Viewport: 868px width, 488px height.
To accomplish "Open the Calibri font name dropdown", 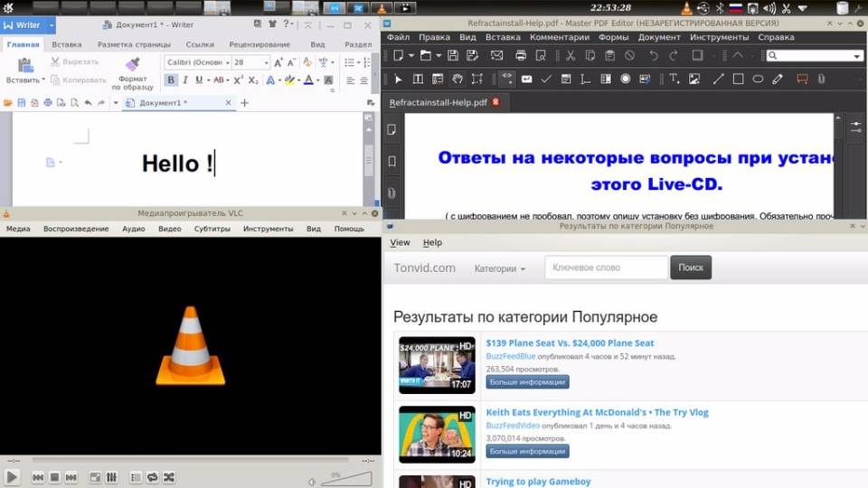I will [x=227, y=62].
